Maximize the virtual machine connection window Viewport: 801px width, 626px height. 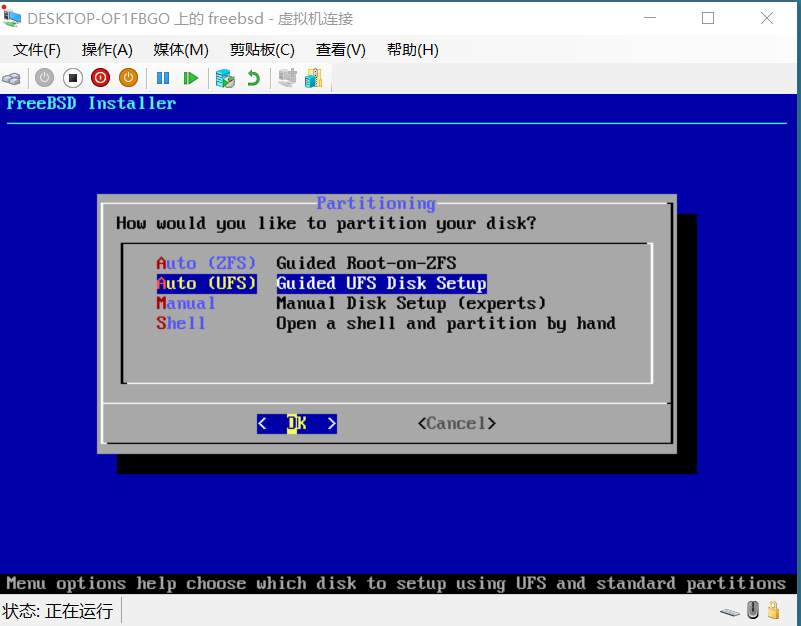click(x=708, y=18)
